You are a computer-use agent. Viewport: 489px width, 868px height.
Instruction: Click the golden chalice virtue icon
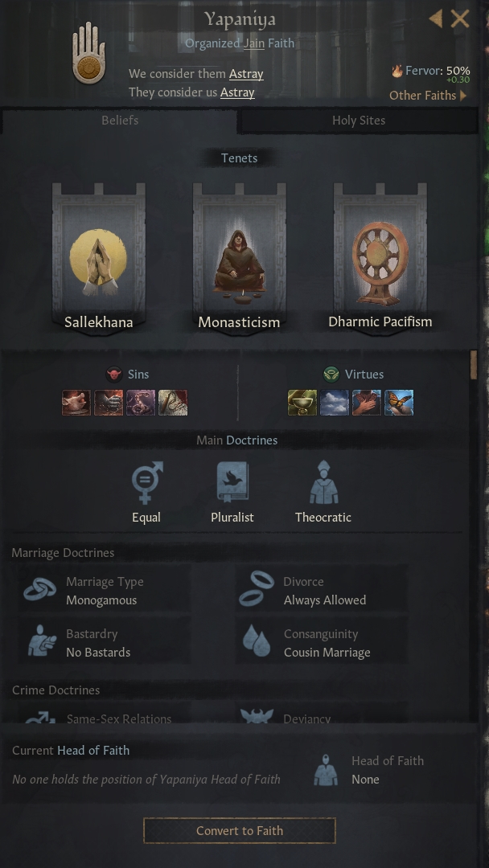point(302,403)
